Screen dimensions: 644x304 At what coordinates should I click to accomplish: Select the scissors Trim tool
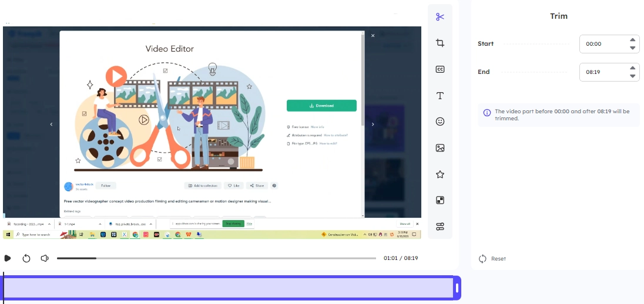[440, 16]
